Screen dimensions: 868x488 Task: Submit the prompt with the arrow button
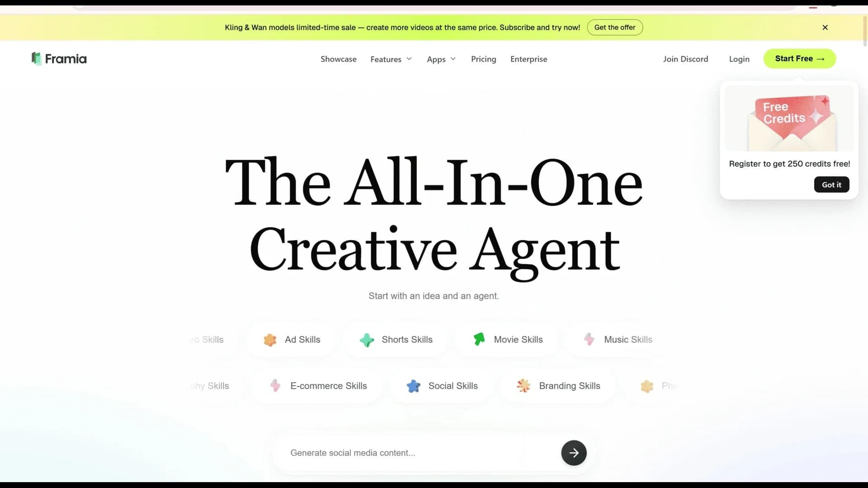tap(574, 453)
